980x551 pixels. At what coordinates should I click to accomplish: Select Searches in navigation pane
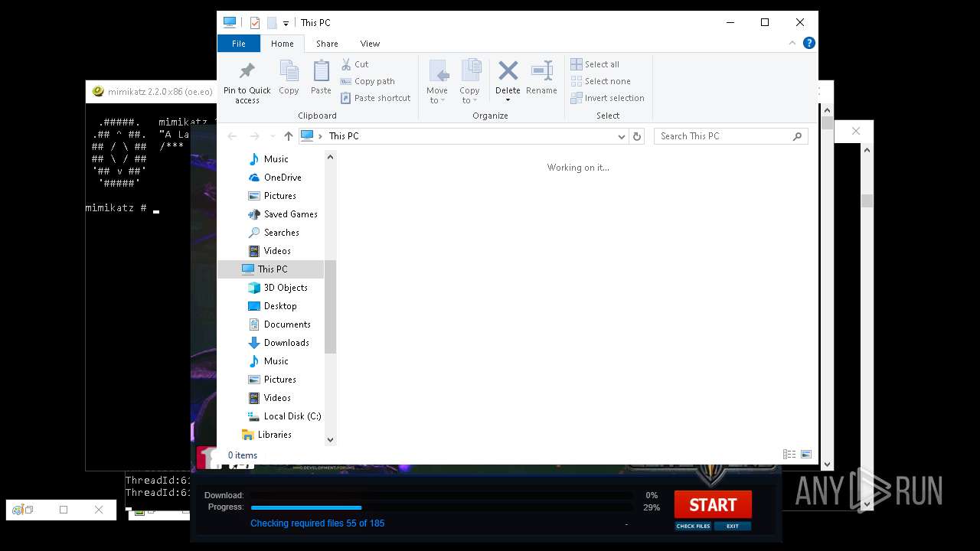(x=273, y=233)
